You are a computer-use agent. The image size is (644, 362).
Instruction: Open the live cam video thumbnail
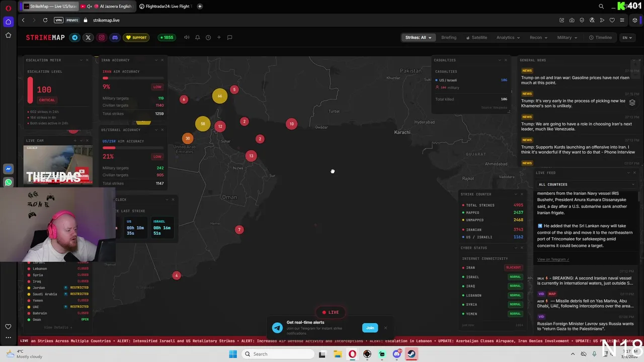click(58, 165)
